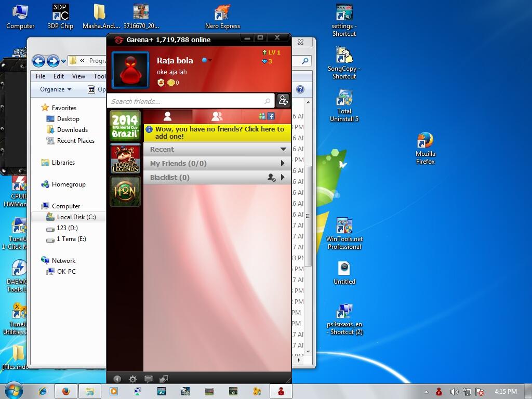Expand the My Friends (0/0) group
The image size is (532, 399).
(283, 163)
